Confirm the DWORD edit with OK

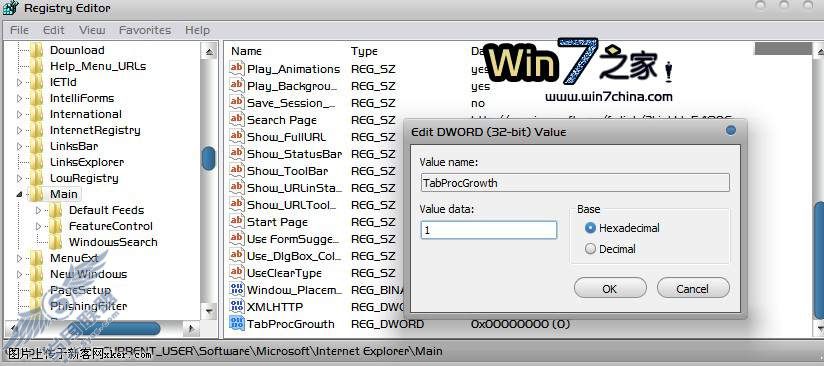pos(610,288)
